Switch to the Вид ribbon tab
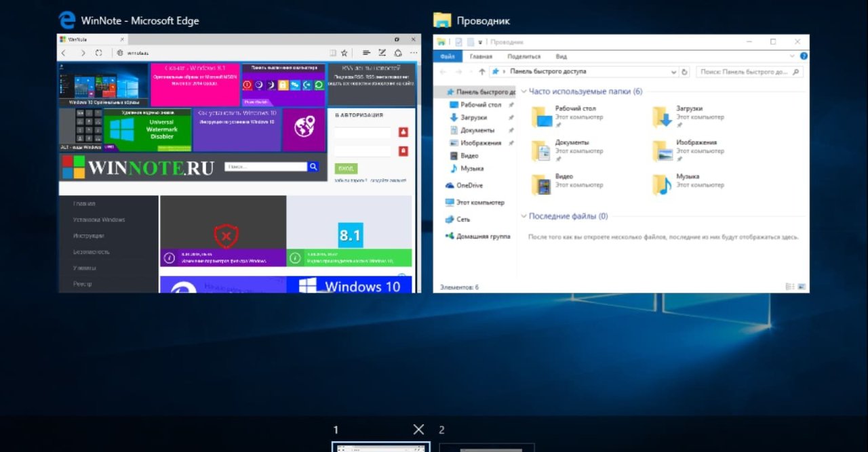Viewport: 868px width, 452px height. click(560, 56)
